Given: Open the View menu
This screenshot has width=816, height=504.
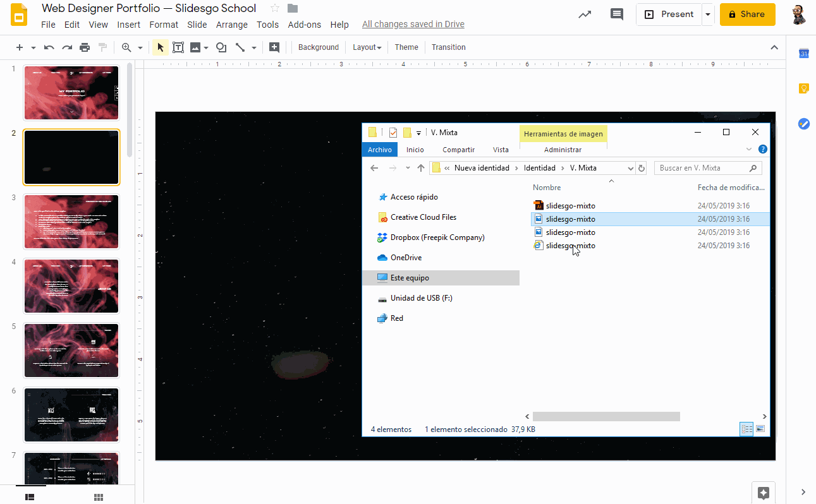Looking at the screenshot, I should [x=98, y=25].
